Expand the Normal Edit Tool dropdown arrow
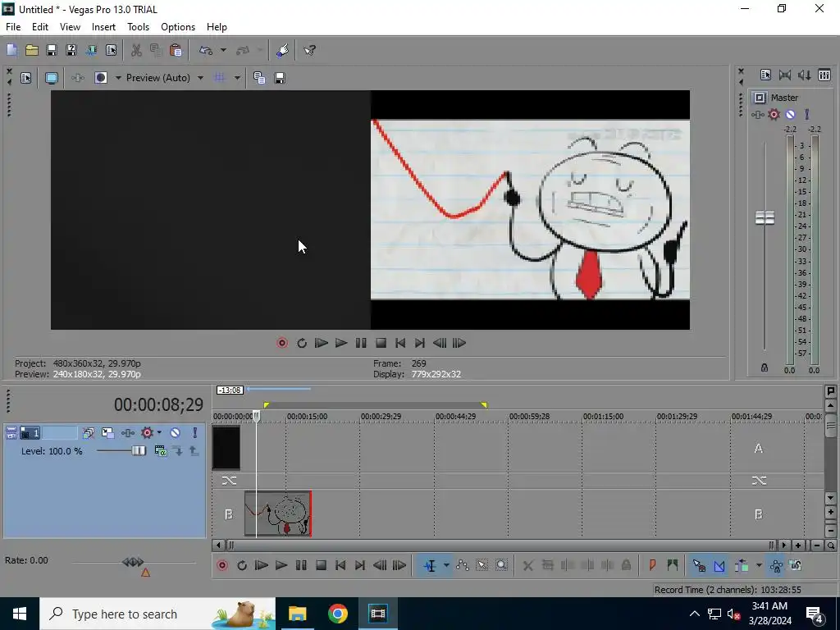 click(x=446, y=566)
